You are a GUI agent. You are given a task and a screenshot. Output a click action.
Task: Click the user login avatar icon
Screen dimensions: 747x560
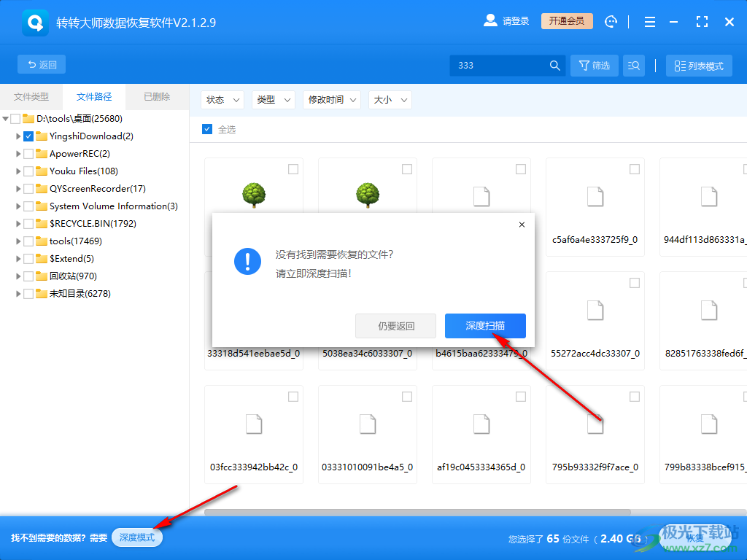[x=490, y=20]
